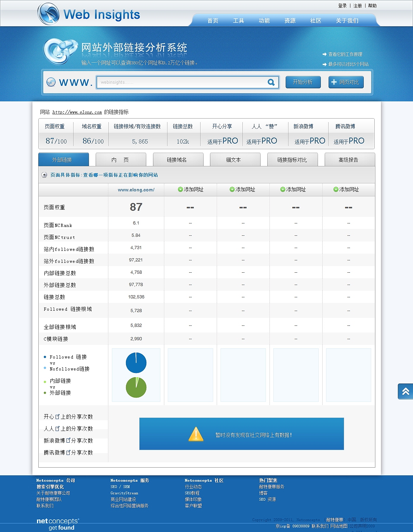Switch to the 高级报告 tab
Image resolution: width=413 pixels, height=532 pixels.
[x=350, y=159]
